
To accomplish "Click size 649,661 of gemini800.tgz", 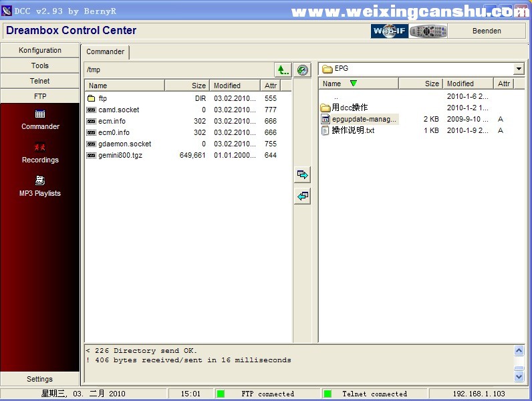I will 192,155.
